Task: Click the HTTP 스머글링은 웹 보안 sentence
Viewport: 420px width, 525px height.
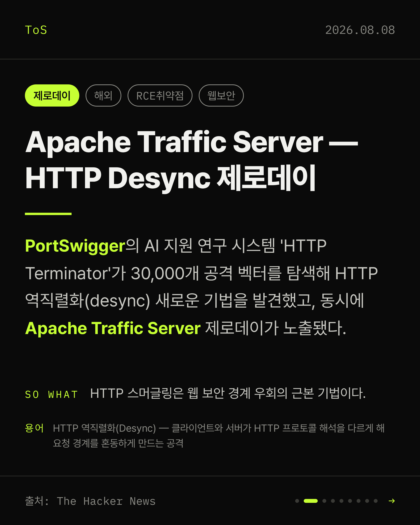Action: [228, 393]
